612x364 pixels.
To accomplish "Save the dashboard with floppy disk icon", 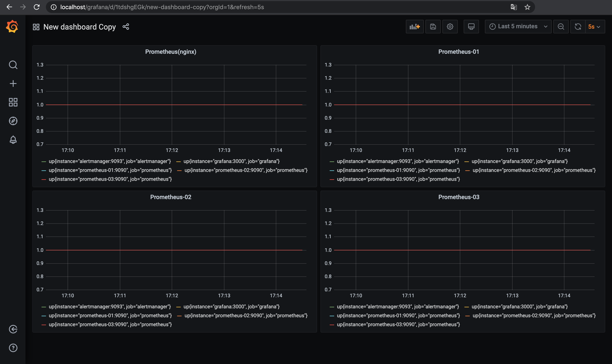I will [433, 27].
